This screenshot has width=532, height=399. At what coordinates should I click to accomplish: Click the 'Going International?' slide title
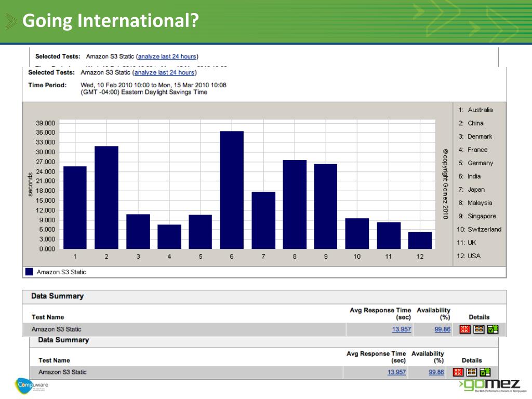point(111,21)
